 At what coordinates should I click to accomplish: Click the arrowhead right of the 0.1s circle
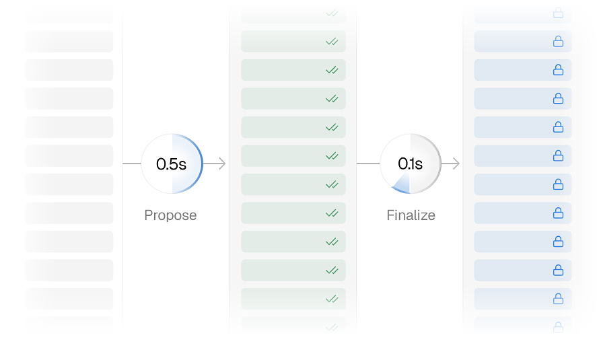click(x=456, y=163)
